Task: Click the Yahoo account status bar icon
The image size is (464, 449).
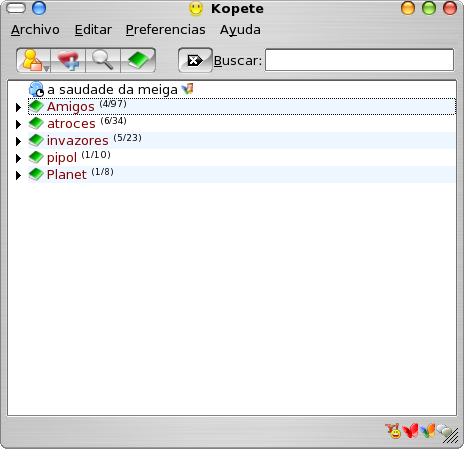Action: [393, 431]
